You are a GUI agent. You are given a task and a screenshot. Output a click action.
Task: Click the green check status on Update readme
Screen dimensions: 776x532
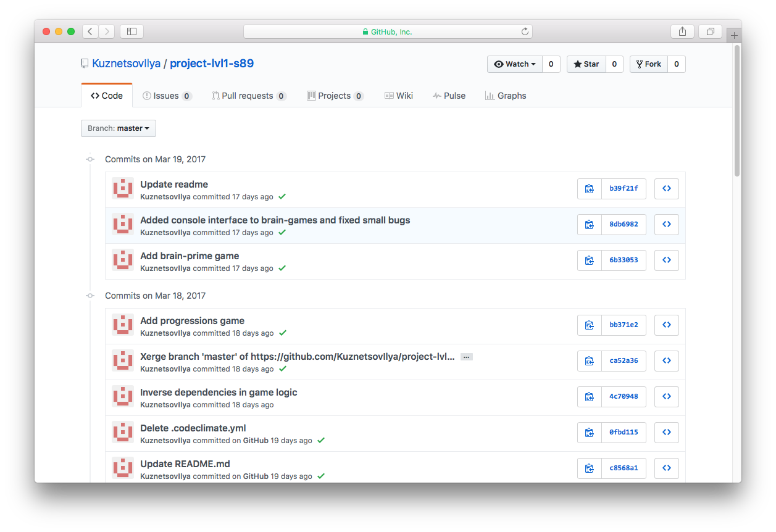[282, 197]
